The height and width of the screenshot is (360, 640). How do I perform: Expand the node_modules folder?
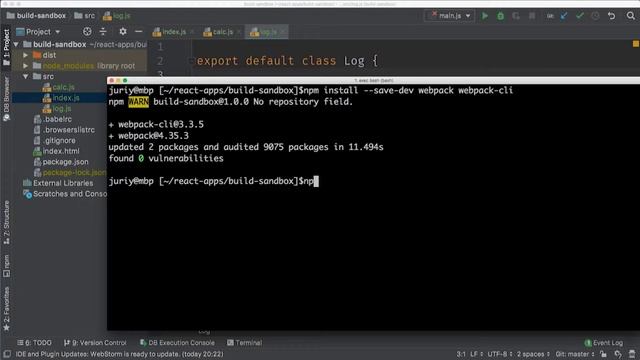coord(26,65)
